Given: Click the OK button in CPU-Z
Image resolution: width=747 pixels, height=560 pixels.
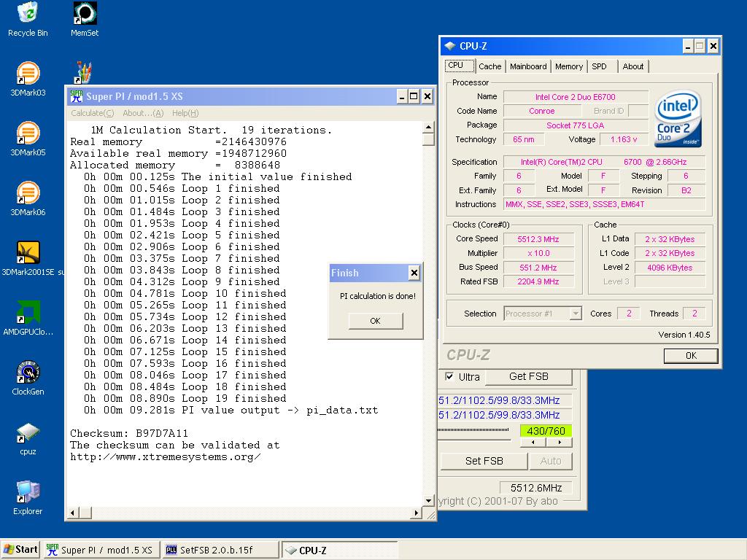Looking at the screenshot, I should point(691,356).
